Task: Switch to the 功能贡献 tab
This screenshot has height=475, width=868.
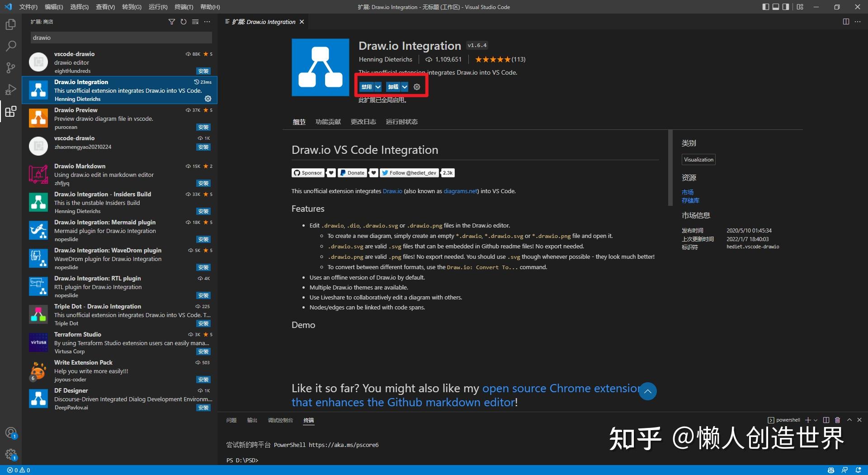Action: point(328,122)
